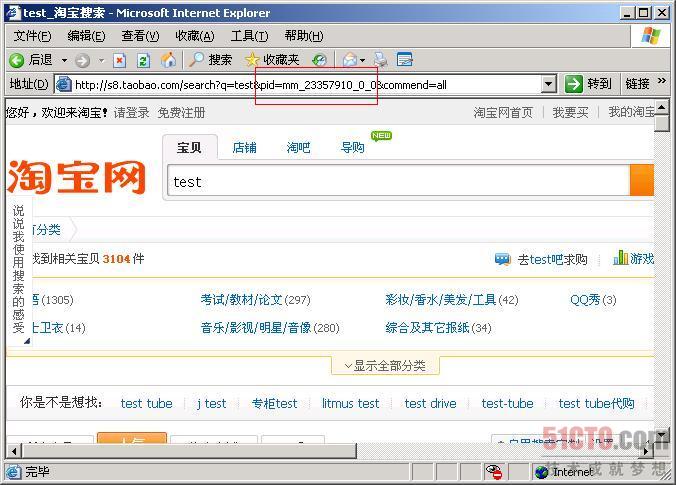Open the 收藏(A) menu

pyautogui.click(x=194, y=36)
